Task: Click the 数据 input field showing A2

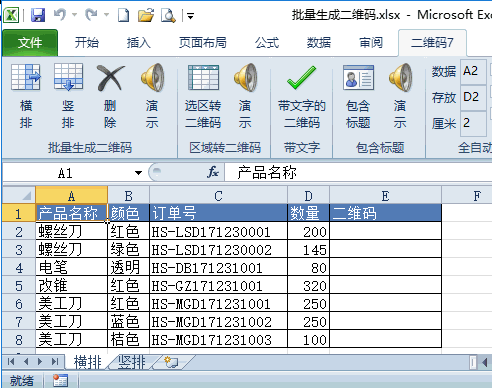Action: pyautogui.click(x=473, y=71)
